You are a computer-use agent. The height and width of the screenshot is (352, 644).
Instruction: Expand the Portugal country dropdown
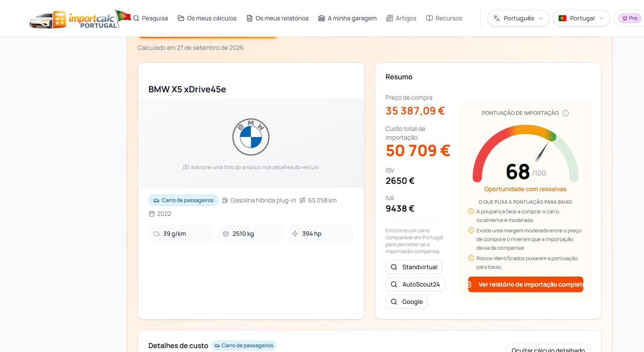point(581,18)
